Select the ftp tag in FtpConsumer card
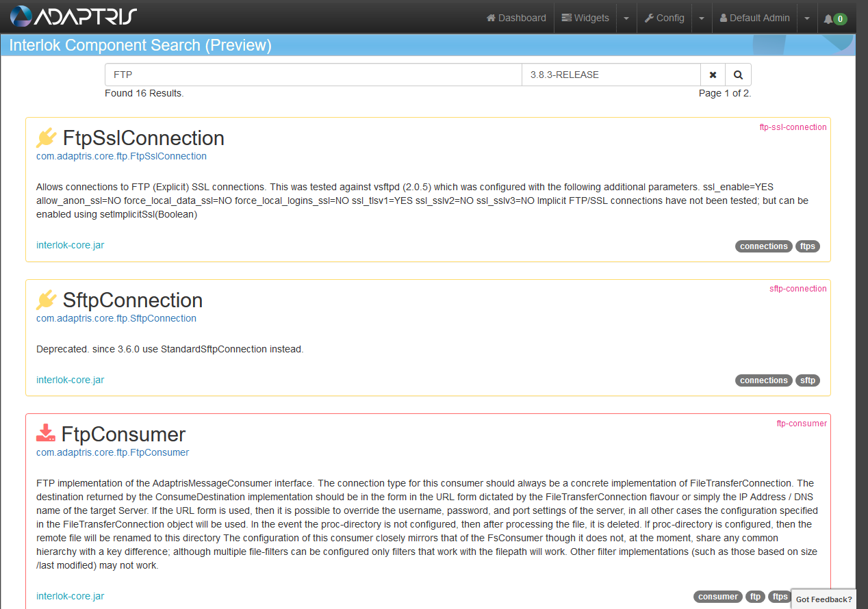 click(x=756, y=597)
